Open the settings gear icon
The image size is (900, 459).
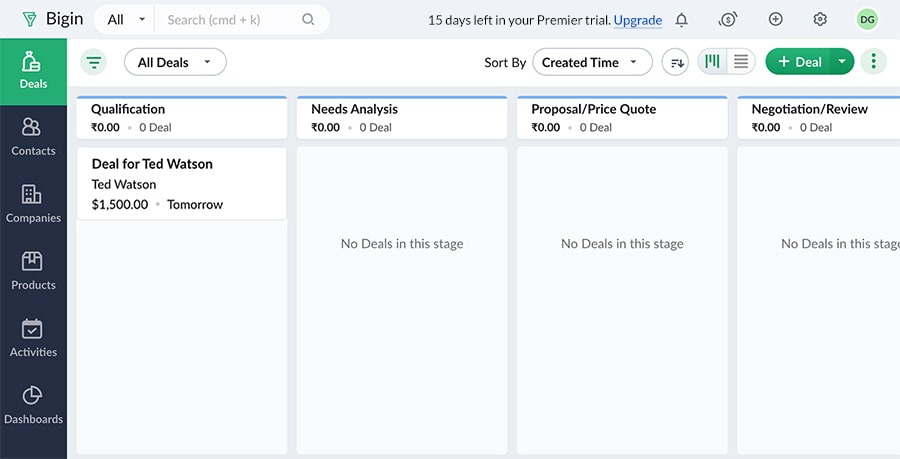tap(820, 20)
